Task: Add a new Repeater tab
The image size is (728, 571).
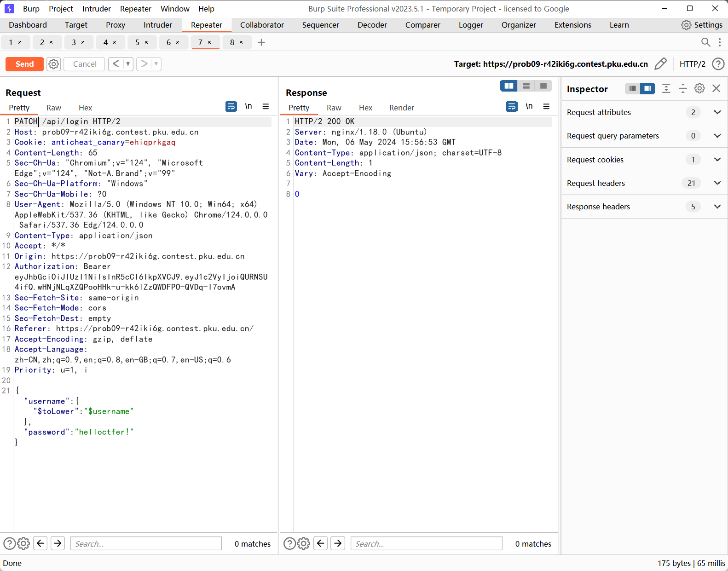Action: click(261, 42)
